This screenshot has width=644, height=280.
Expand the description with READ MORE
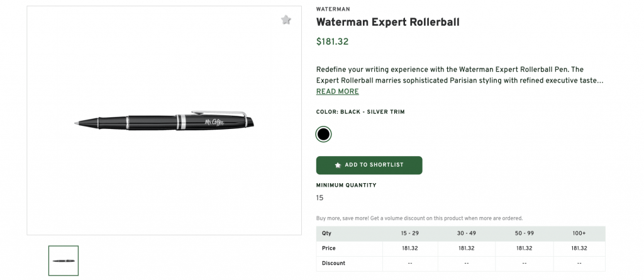337,92
